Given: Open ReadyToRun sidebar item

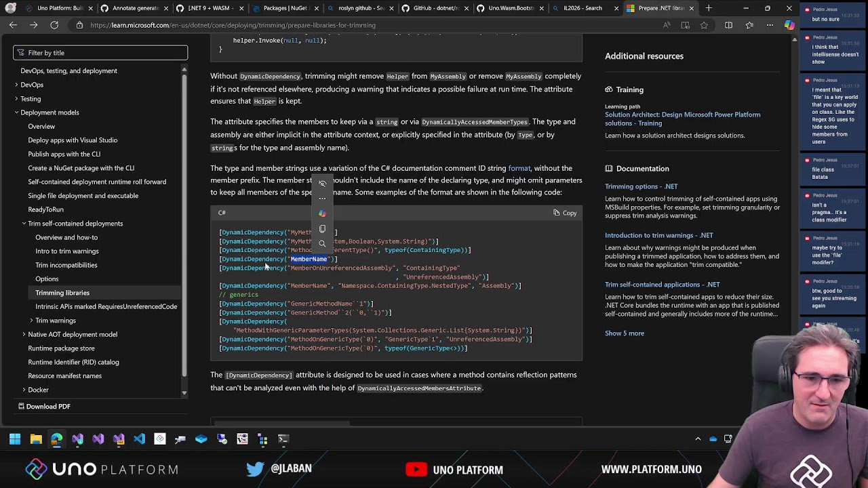Looking at the screenshot, I should click(x=45, y=209).
